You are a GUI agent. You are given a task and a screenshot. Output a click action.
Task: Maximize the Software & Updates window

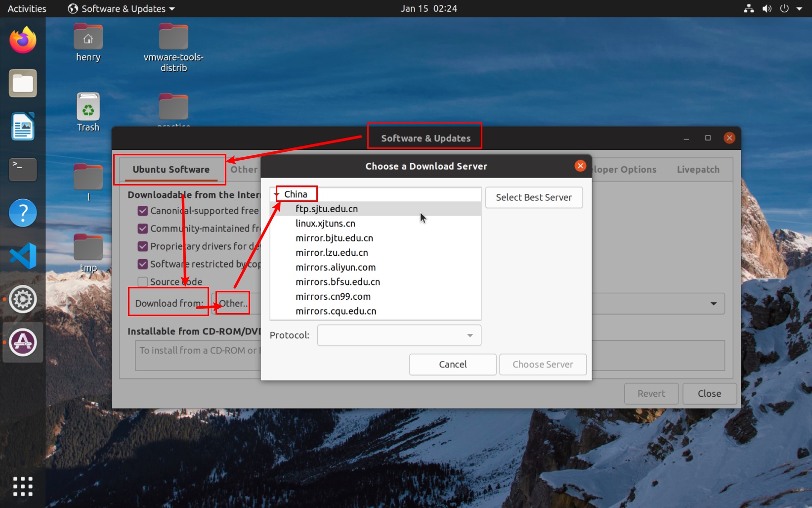click(708, 138)
